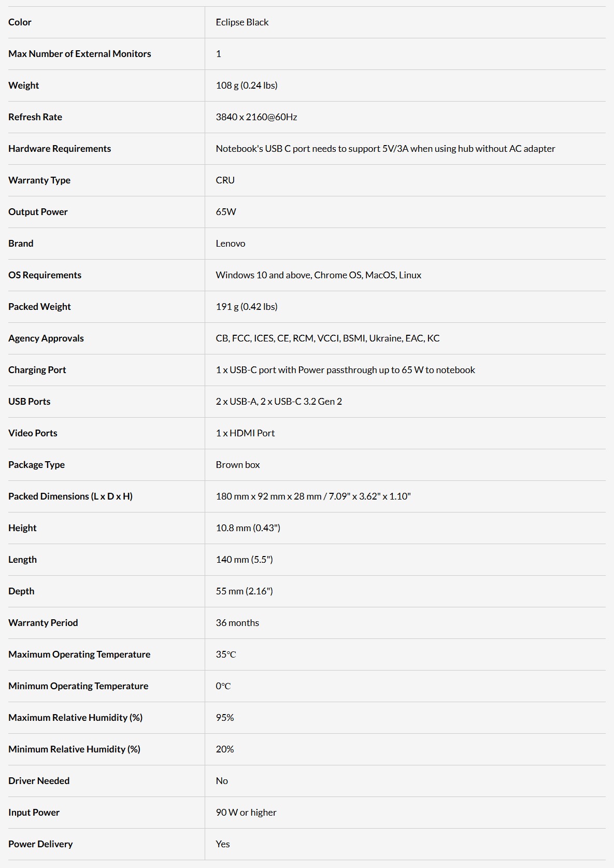Click the Eclipse Black color value
Viewport: 614px width, 868px height.
coord(242,22)
